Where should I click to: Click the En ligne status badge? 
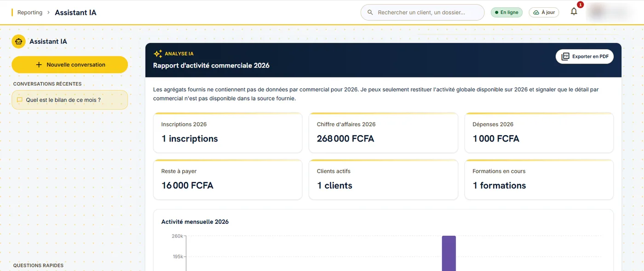[506, 12]
